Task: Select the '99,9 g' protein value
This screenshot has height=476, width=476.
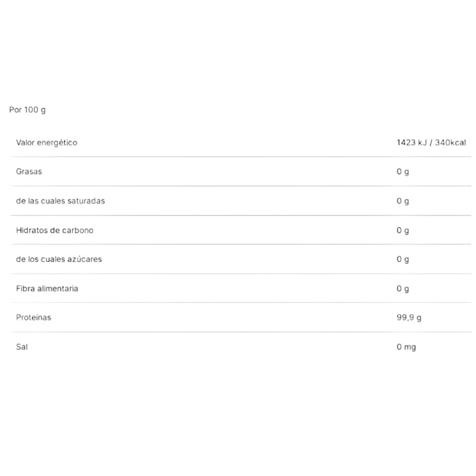Action: [409, 317]
